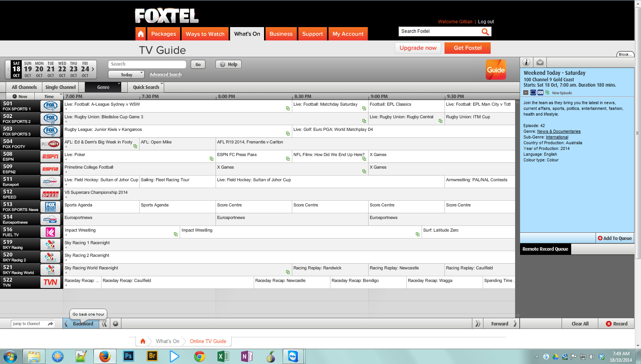Click the double-chevron fast backward icon

coord(105,324)
